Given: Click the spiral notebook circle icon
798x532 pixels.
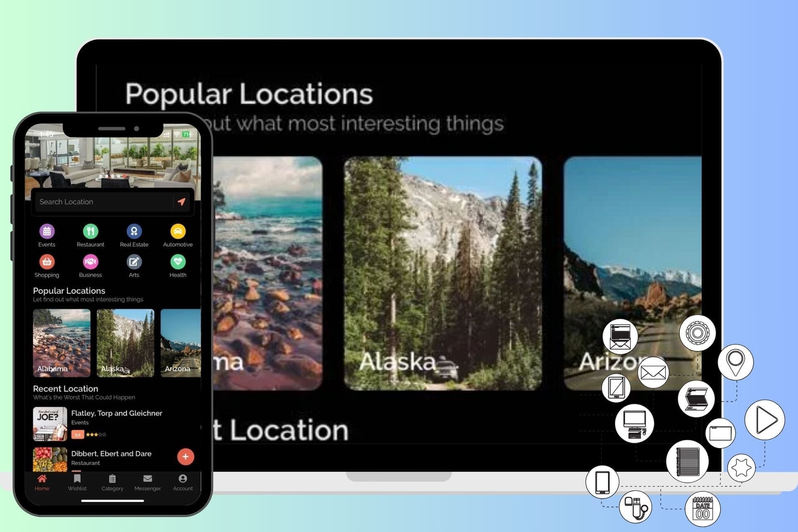Looking at the screenshot, I should point(687,461).
